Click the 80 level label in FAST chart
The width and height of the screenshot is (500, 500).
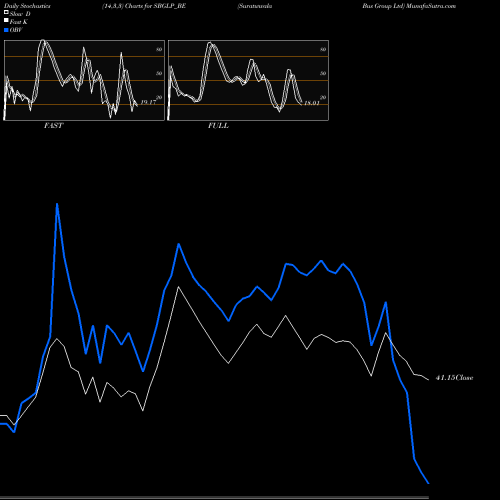pos(159,49)
